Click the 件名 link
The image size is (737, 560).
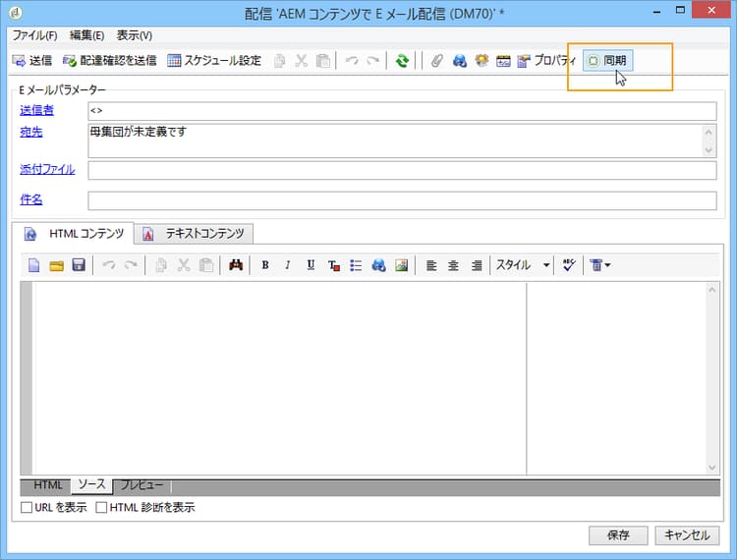31,199
